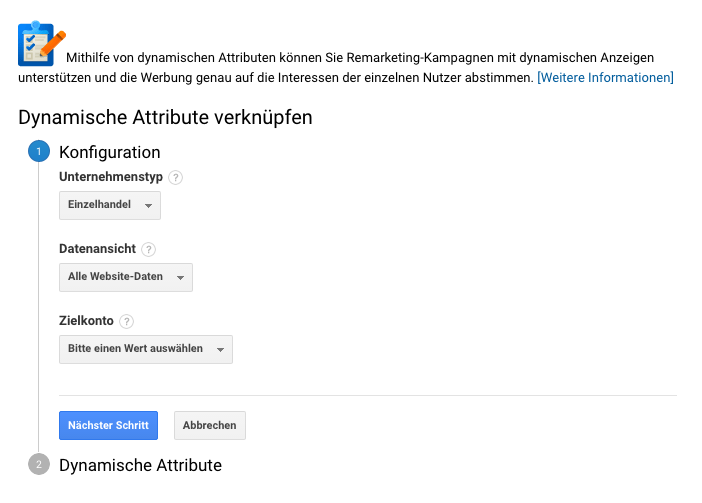The image size is (702, 503).
Task: Open the Dynamische Attribute step heading
Action: point(141,465)
